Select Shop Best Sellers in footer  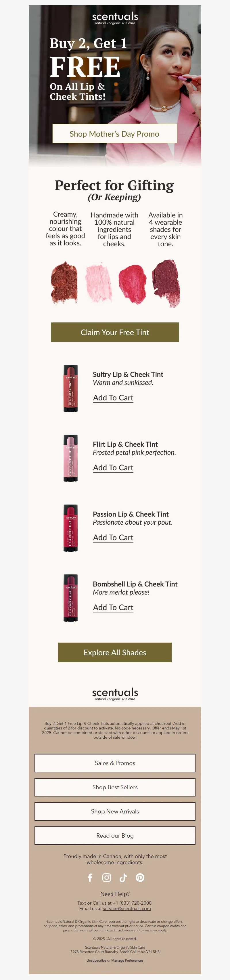point(115,787)
